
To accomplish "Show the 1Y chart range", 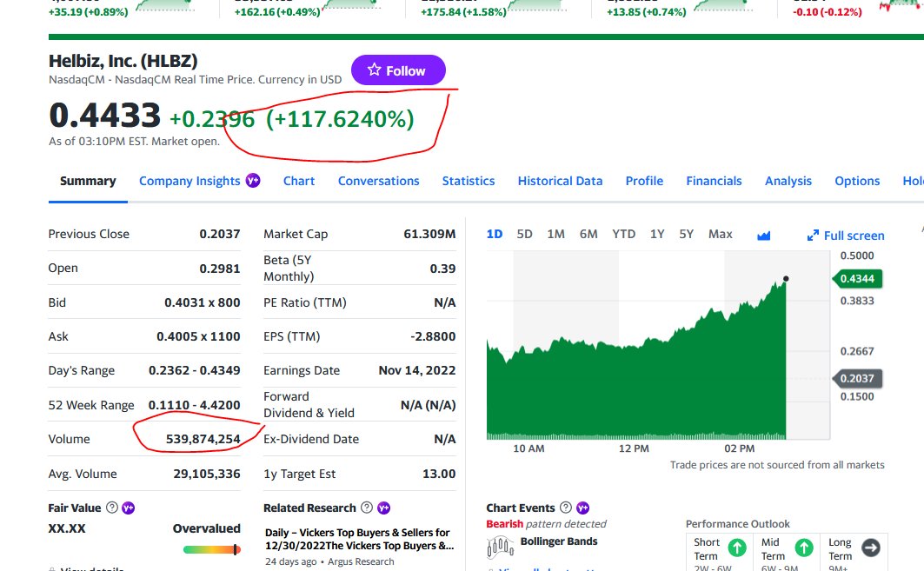I will (x=657, y=234).
